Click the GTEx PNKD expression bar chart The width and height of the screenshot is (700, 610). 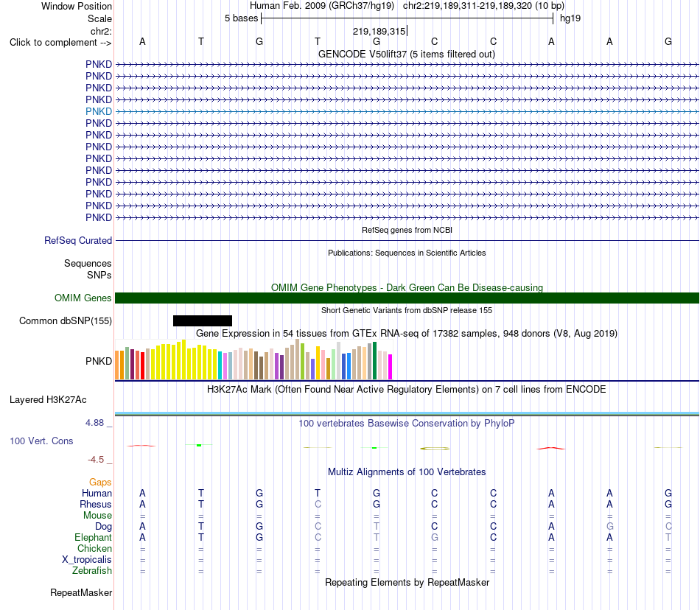pyautogui.click(x=253, y=360)
